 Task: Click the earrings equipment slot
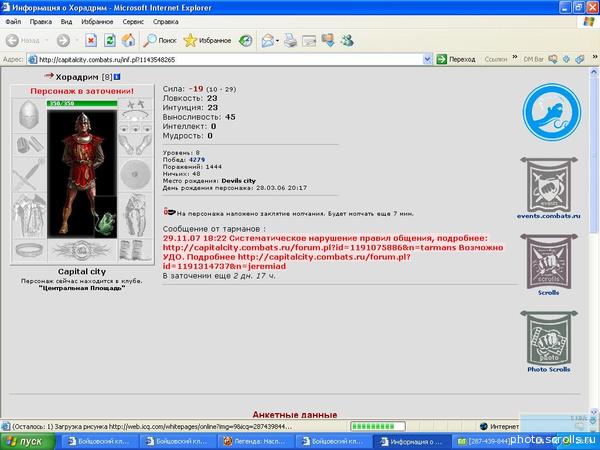pyautogui.click(x=135, y=104)
